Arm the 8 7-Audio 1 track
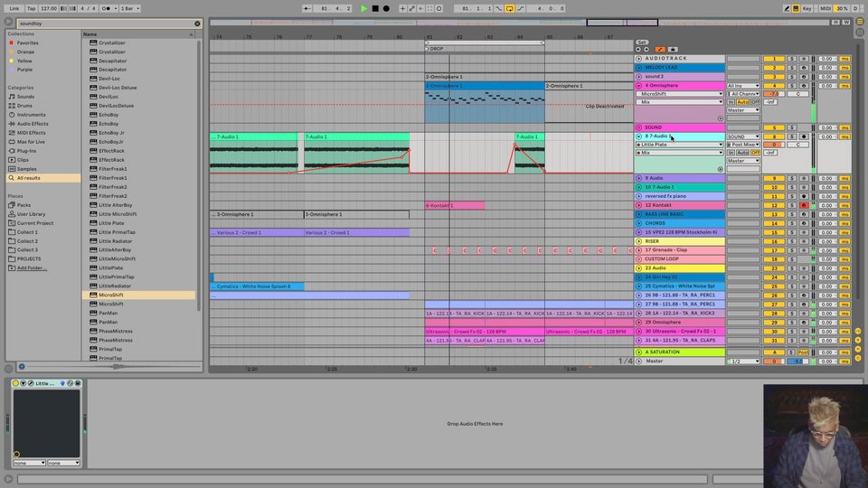 coord(803,136)
